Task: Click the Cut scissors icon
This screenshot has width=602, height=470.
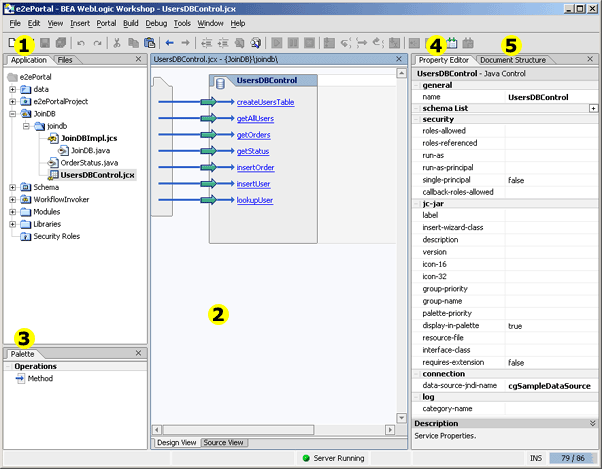Action: [117, 43]
